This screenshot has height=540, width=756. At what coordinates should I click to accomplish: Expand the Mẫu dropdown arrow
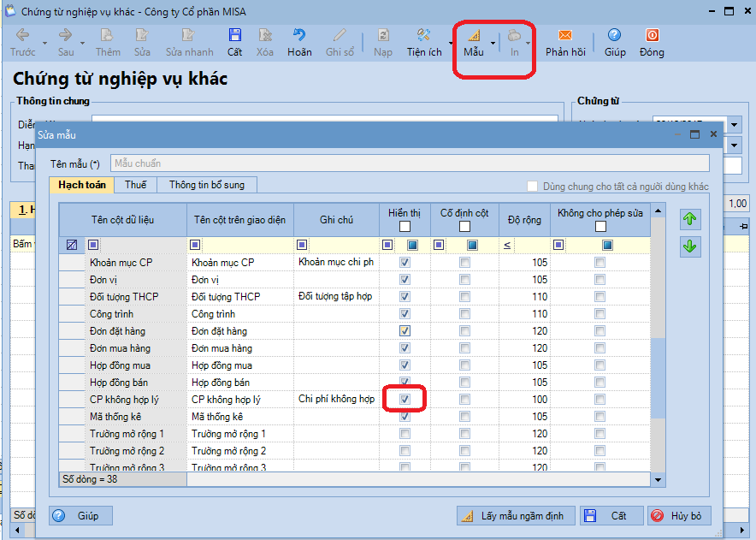click(x=493, y=42)
